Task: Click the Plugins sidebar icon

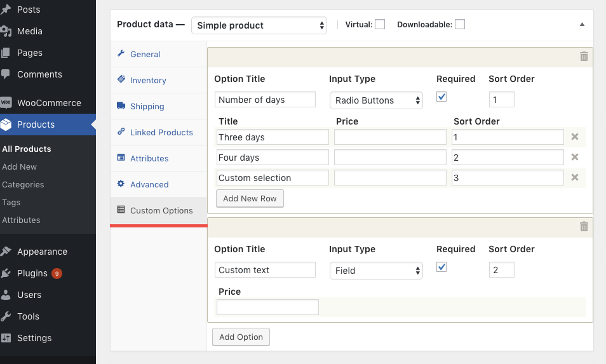Action: coord(6,273)
